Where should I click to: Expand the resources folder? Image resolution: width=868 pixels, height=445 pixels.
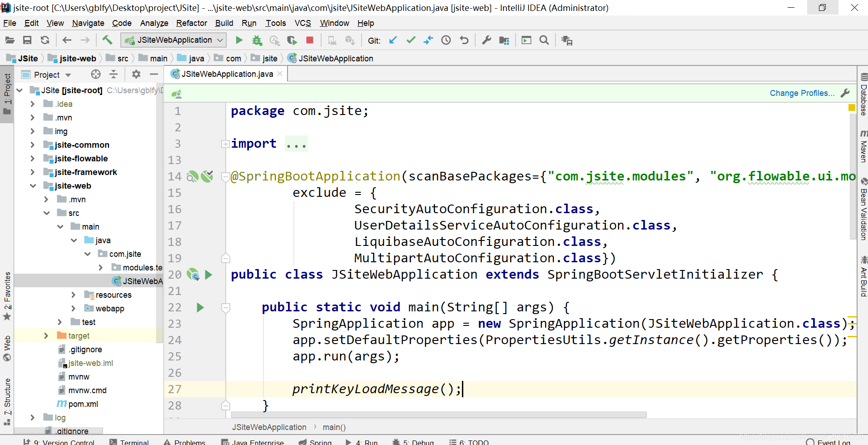point(73,295)
